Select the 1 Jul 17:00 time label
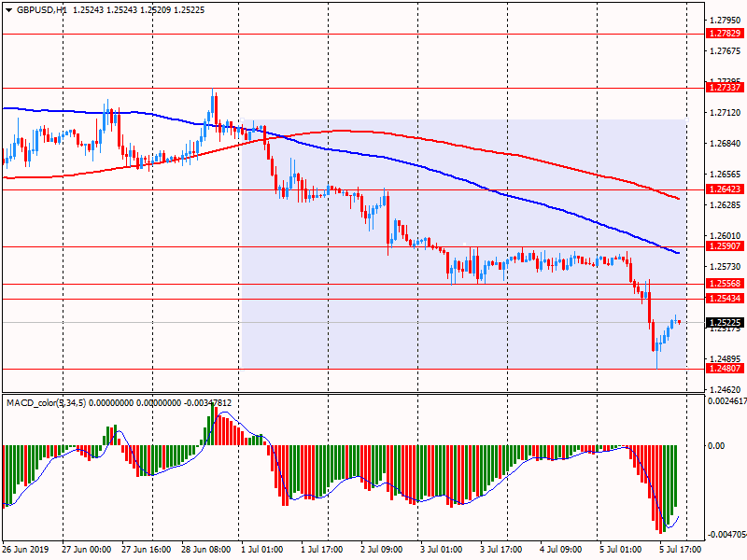The height and width of the screenshot is (560, 747). pos(321,549)
